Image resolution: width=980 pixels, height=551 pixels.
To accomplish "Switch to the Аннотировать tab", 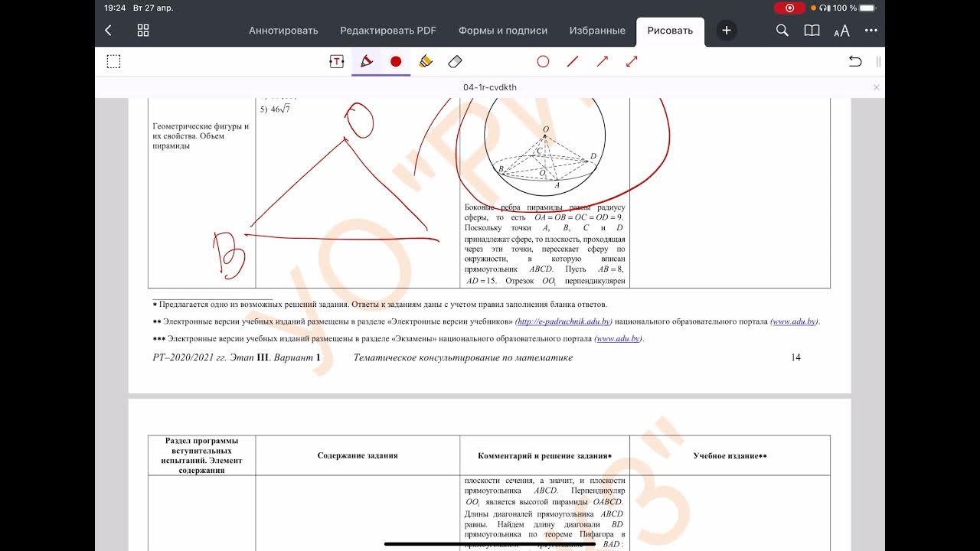I will point(283,31).
